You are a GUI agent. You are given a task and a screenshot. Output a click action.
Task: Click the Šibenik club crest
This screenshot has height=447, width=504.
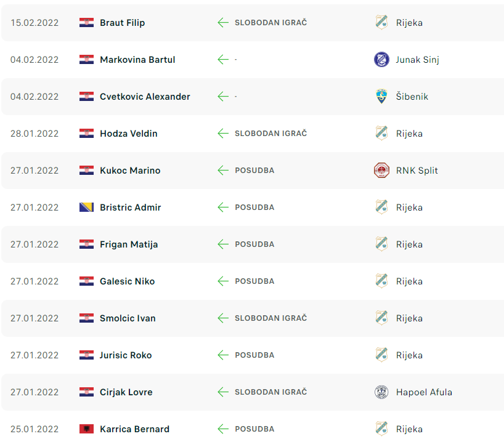[x=381, y=97]
